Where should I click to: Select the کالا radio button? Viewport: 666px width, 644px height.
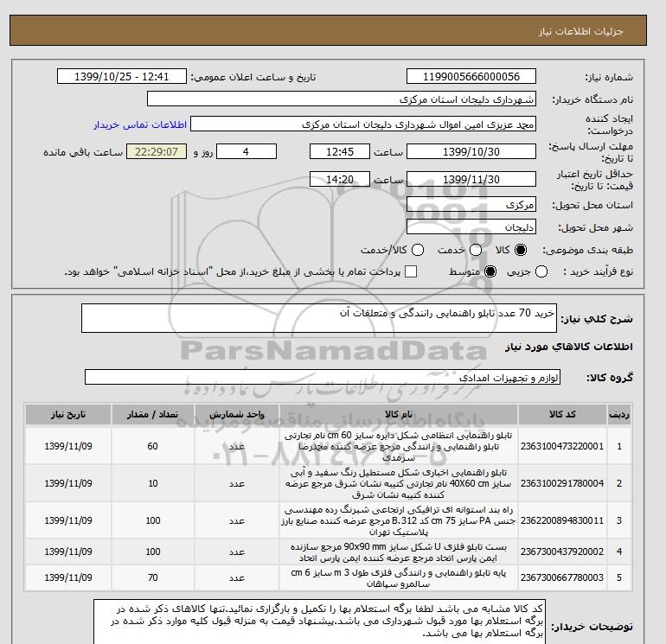click(x=521, y=250)
